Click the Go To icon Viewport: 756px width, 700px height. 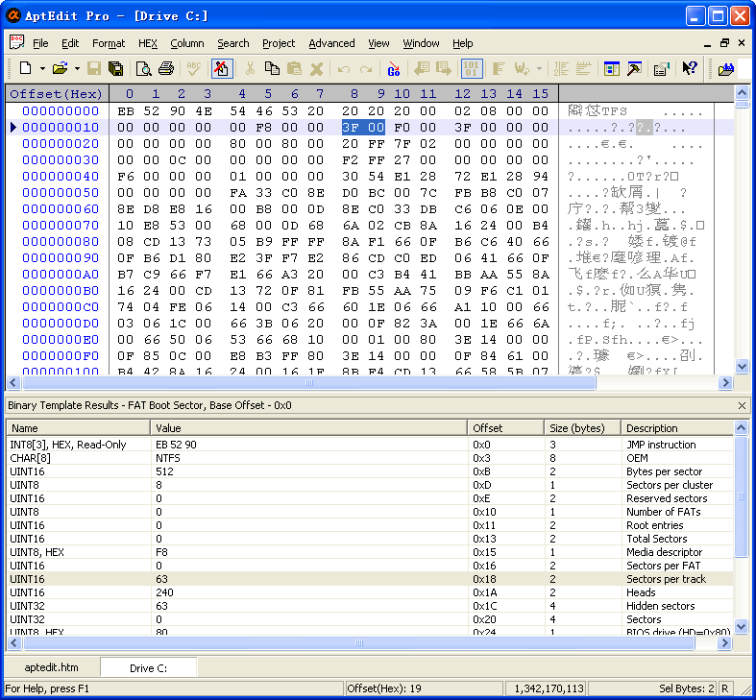click(x=393, y=68)
